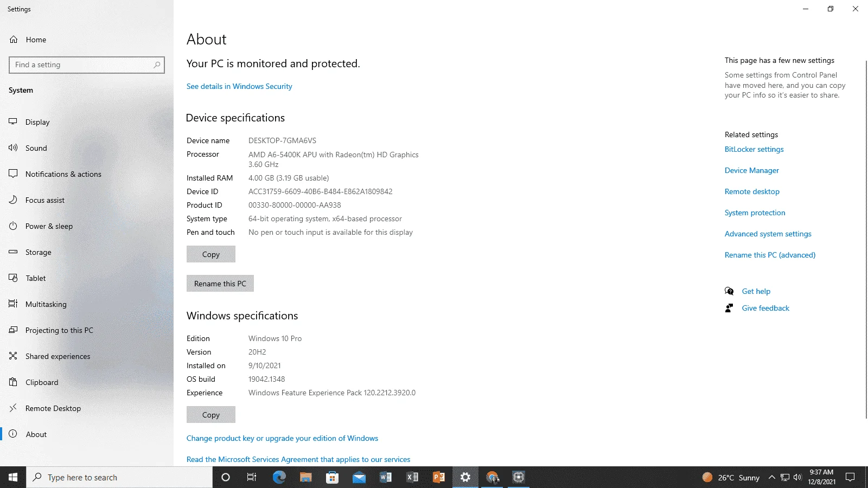Copy the device specifications
Image resolution: width=868 pixels, height=488 pixels.
(x=211, y=254)
